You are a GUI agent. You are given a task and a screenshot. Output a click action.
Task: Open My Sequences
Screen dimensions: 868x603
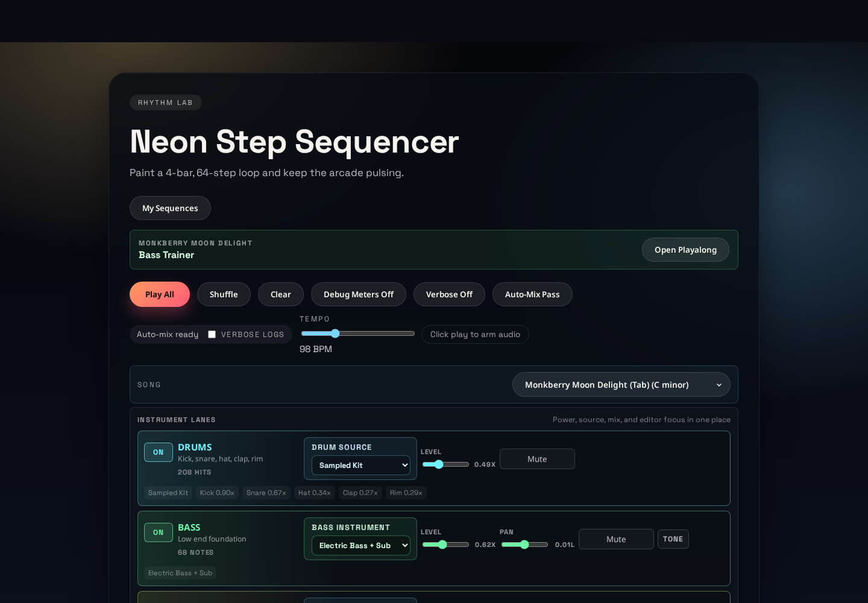(x=170, y=208)
